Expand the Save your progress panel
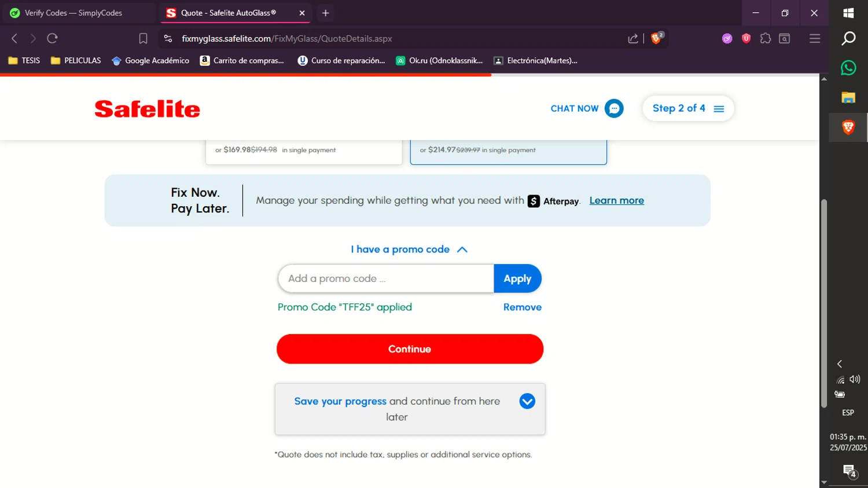Viewport: 868px width, 488px height. point(527,401)
